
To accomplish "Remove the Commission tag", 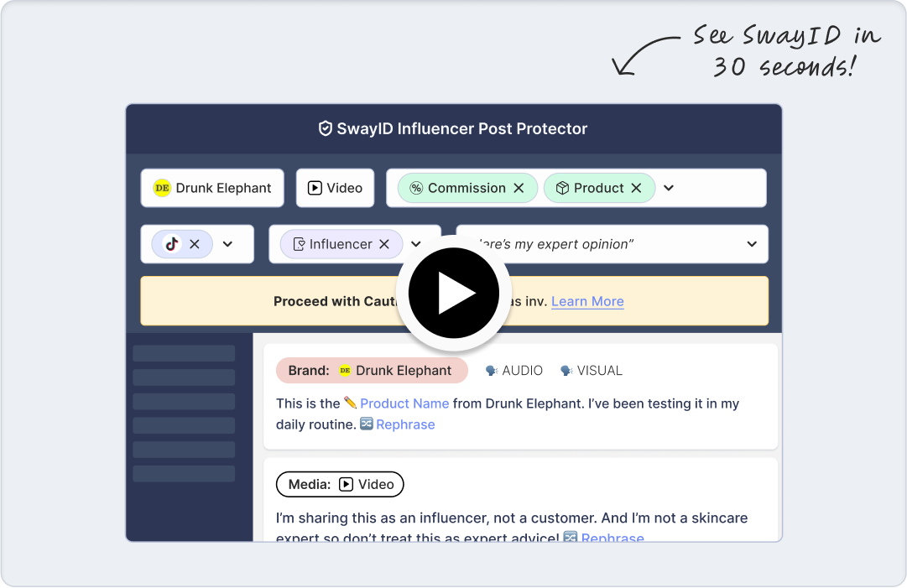I will 519,188.
